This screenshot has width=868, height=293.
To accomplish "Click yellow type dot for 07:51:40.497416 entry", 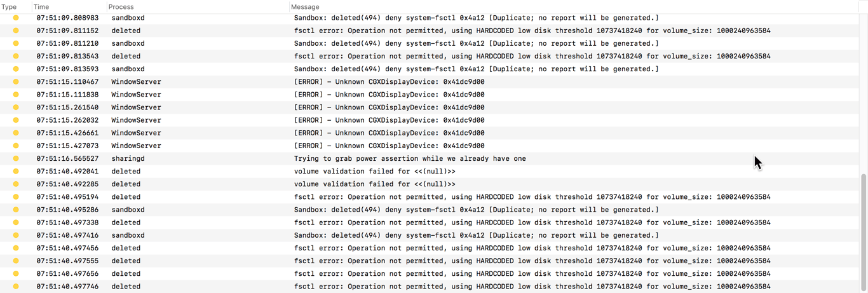I will pyautogui.click(x=16, y=235).
